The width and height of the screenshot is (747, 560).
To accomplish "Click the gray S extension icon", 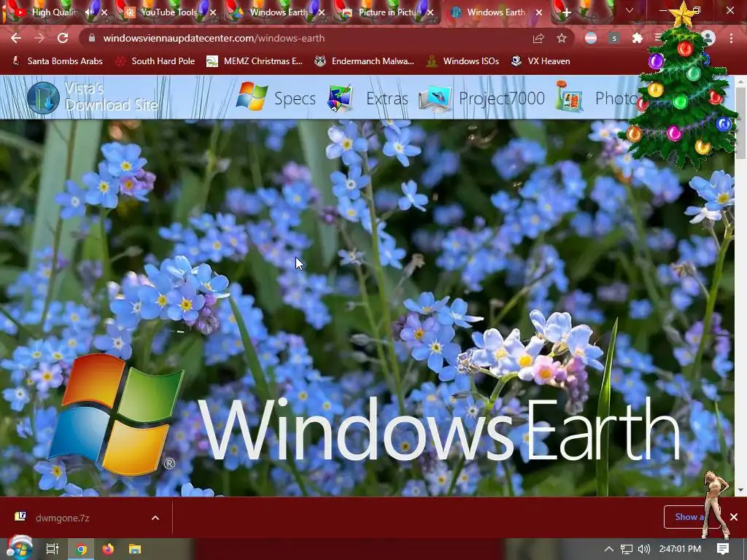I will 614,38.
